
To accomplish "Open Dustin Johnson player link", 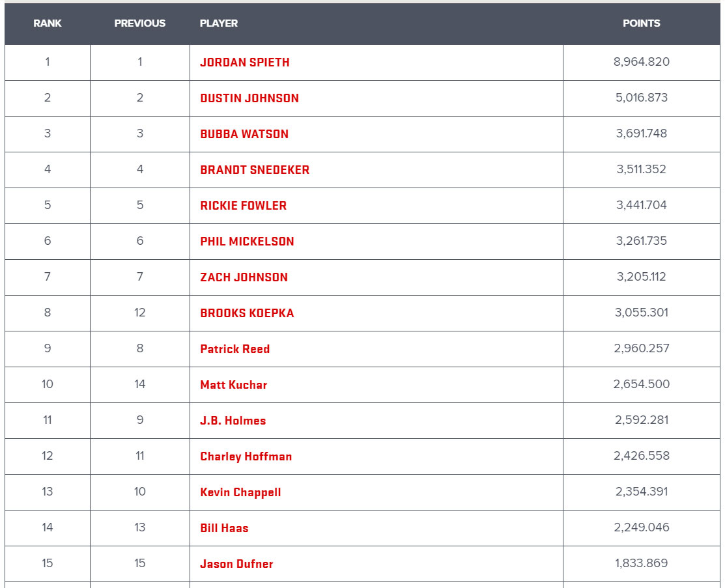I will pos(249,98).
